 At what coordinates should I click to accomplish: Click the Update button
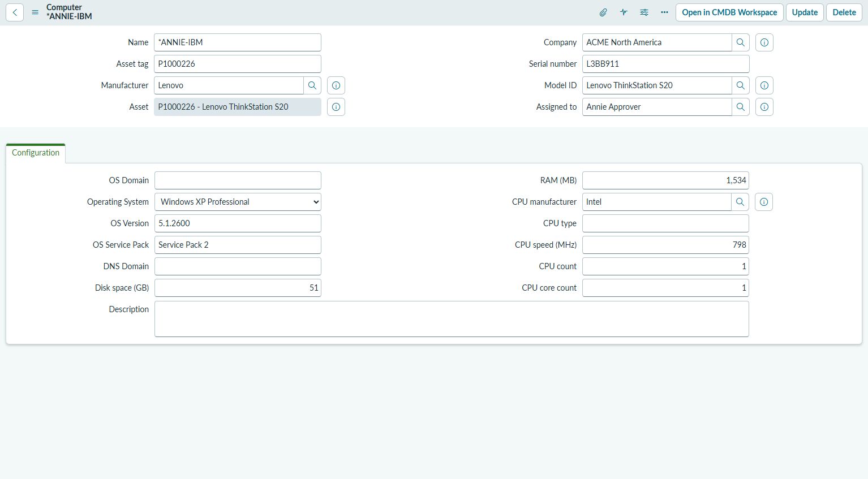[x=805, y=12]
